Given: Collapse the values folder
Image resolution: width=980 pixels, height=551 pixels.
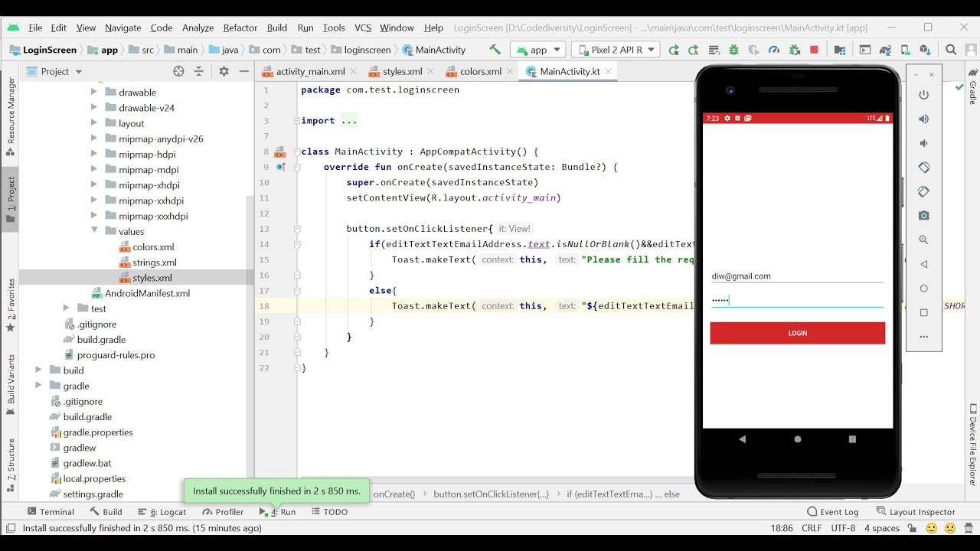Looking at the screenshot, I should pyautogui.click(x=94, y=231).
